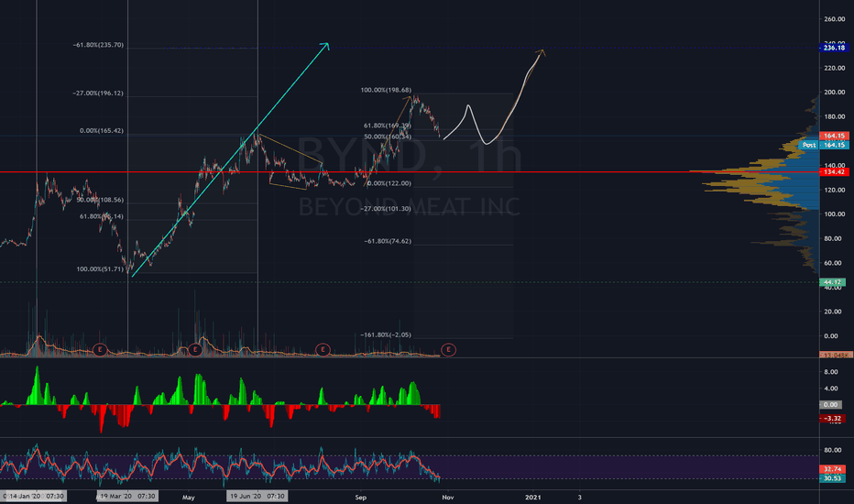Click the 8.00 histogram scale tick

point(831,372)
